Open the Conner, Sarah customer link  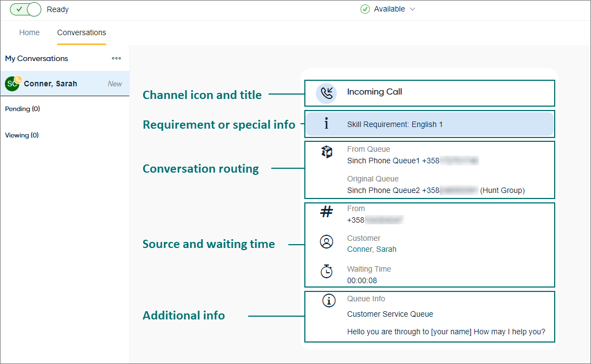coord(371,249)
